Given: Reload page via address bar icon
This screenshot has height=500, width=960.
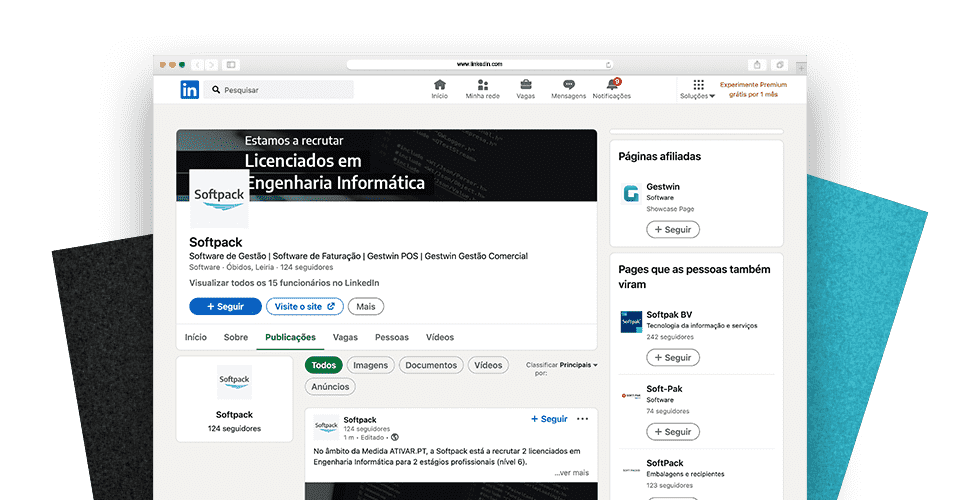Looking at the screenshot, I should pyautogui.click(x=608, y=64).
